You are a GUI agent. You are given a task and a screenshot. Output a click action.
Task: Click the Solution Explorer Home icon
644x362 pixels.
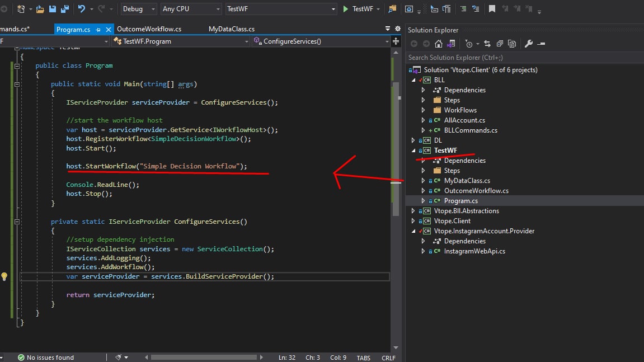pyautogui.click(x=439, y=44)
